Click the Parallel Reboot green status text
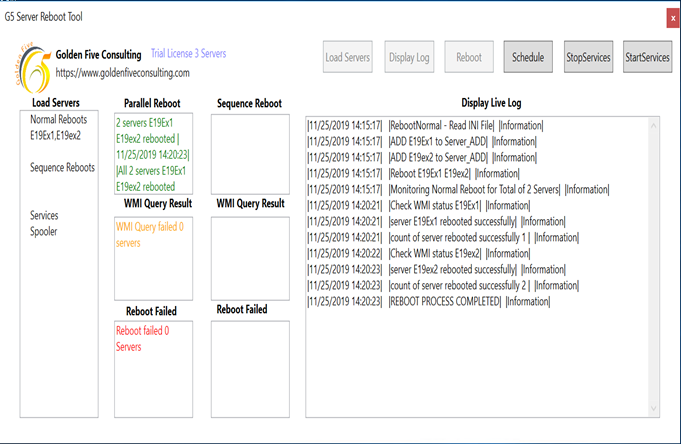The height and width of the screenshot is (444, 681). [152, 154]
